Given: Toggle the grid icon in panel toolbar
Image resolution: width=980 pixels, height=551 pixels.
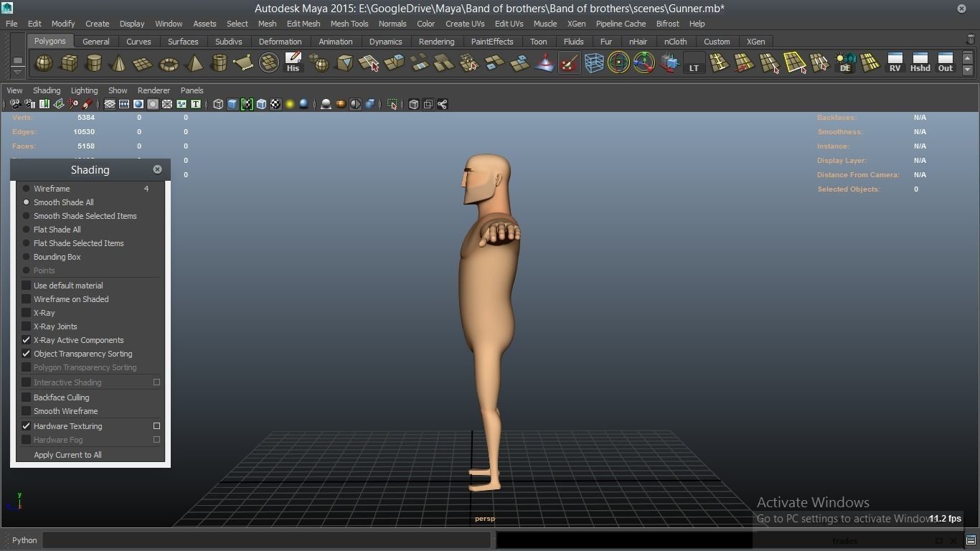Looking at the screenshot, I should pyautogui.click(x=110, y=104).
